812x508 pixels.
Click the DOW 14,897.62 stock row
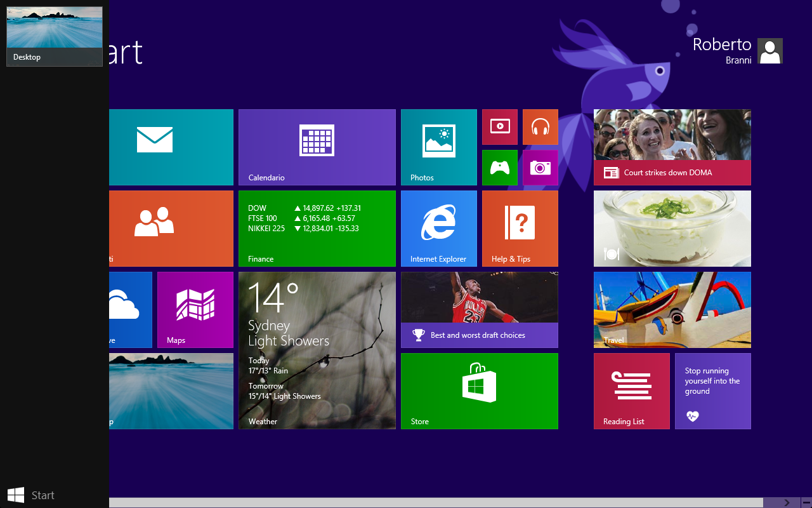(304, 208)
